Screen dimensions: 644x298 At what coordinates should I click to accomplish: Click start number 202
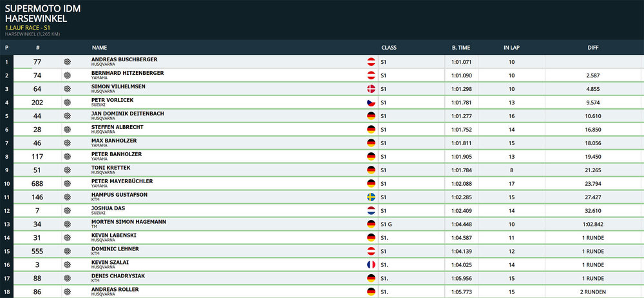click(x=37, y=103)
